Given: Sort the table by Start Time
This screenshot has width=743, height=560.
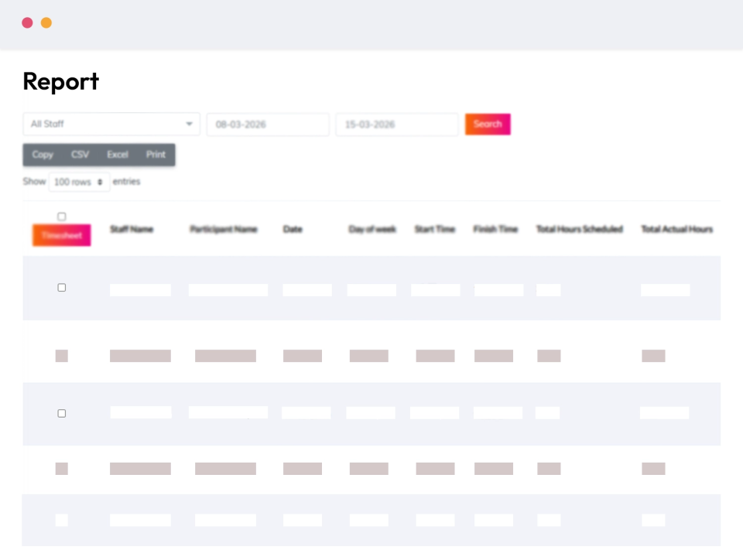Looking at the screenshot, I should coord(434,229).
